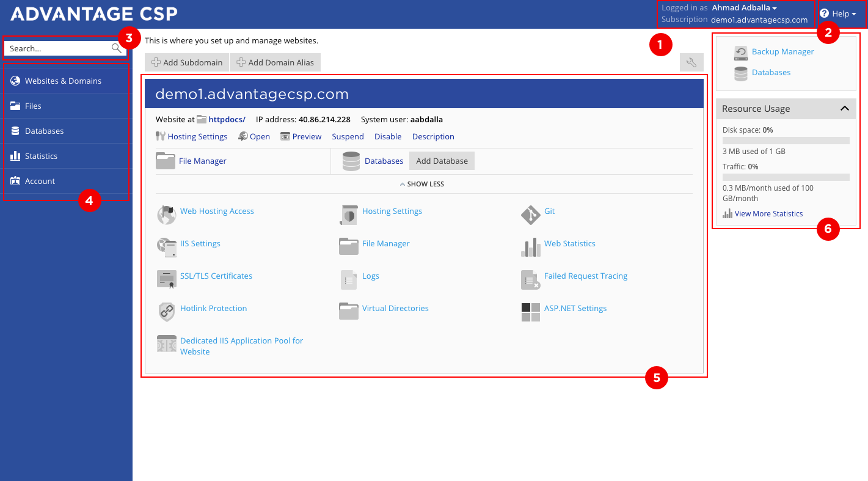Click the Git icon
868x481 pixels.
530,215
